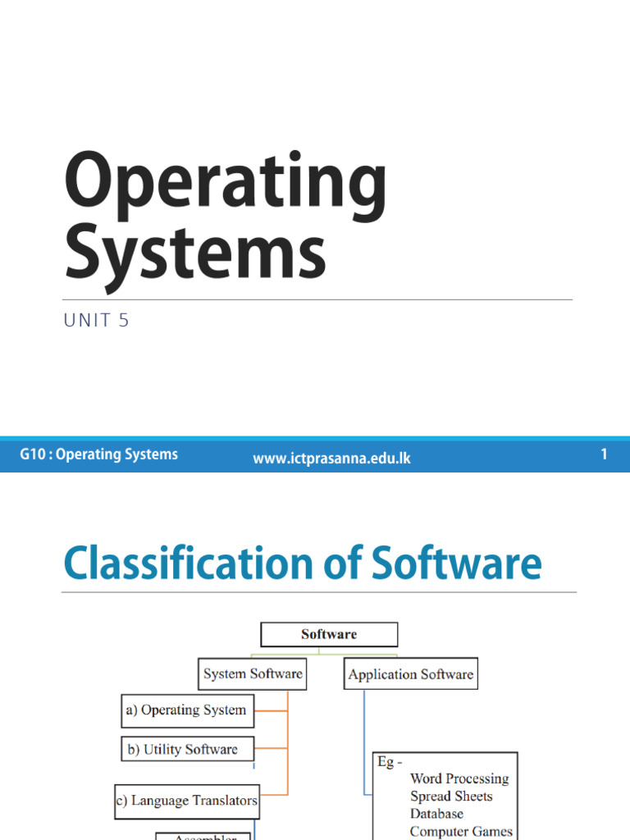Image resolution: width=630 pixels, height=840 pixels.
Task: Click the 'UNIT 5' subtitle
Action: click(x=97, y=321)
